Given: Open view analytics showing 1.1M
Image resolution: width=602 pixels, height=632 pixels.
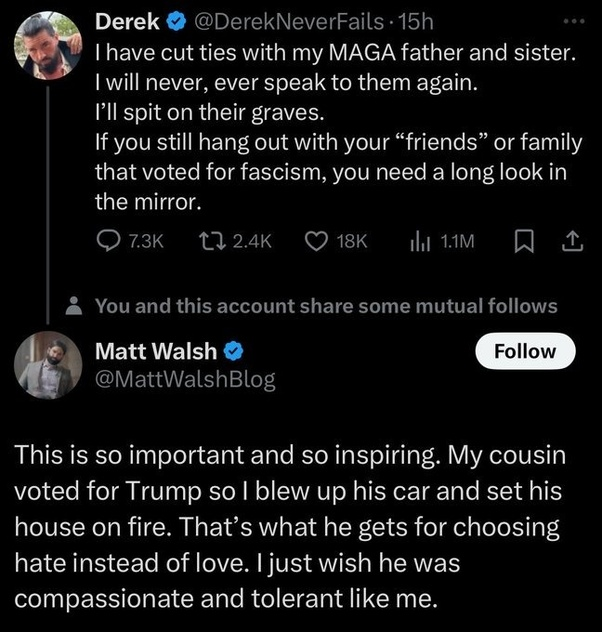Looking at the screenshot, I should click(x=418, y=241).
